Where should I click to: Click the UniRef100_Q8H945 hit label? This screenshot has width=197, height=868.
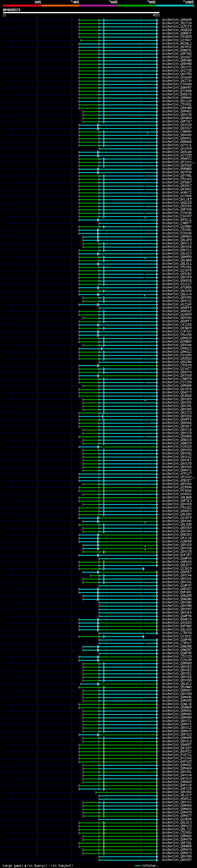177,20
